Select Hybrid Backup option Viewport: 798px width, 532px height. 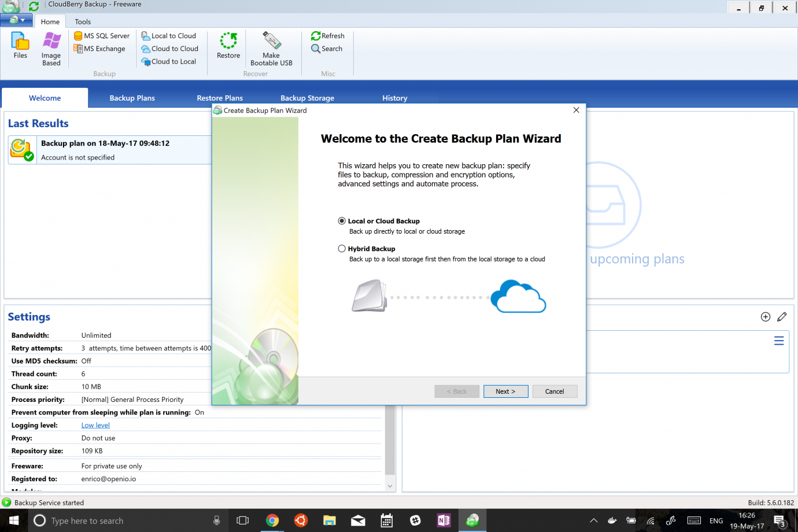point(367,249)
